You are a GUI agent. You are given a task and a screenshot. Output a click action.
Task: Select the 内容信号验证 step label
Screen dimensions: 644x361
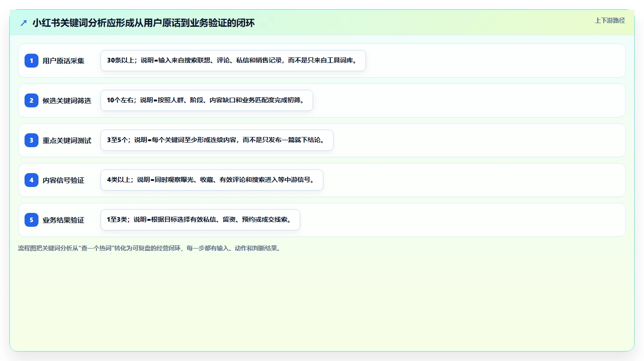63,180
